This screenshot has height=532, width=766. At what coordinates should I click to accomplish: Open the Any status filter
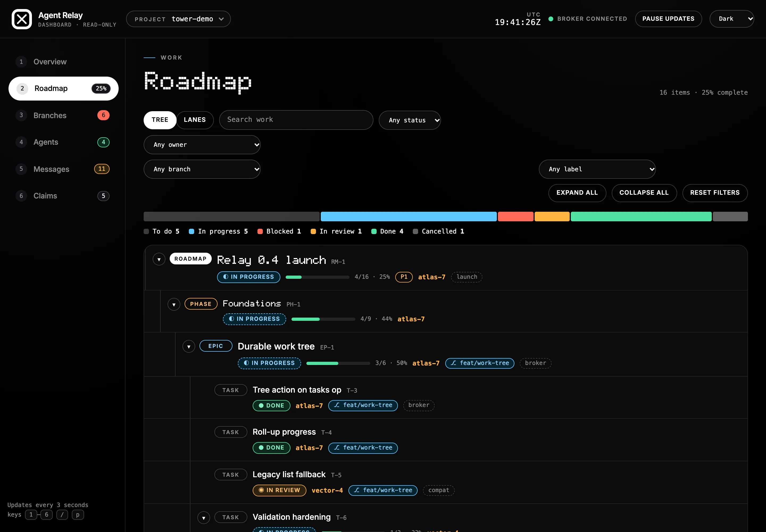410,120
